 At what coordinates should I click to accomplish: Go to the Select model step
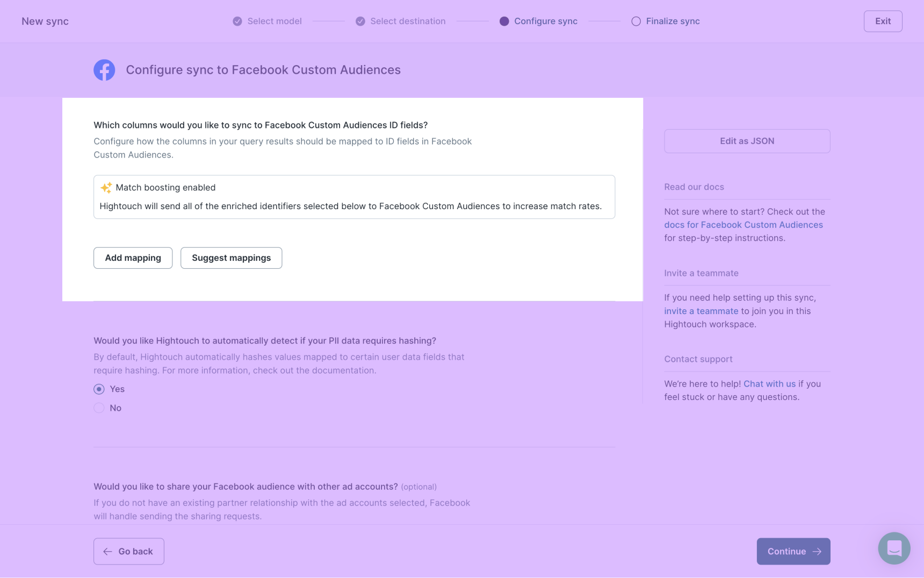click(274, 22)
